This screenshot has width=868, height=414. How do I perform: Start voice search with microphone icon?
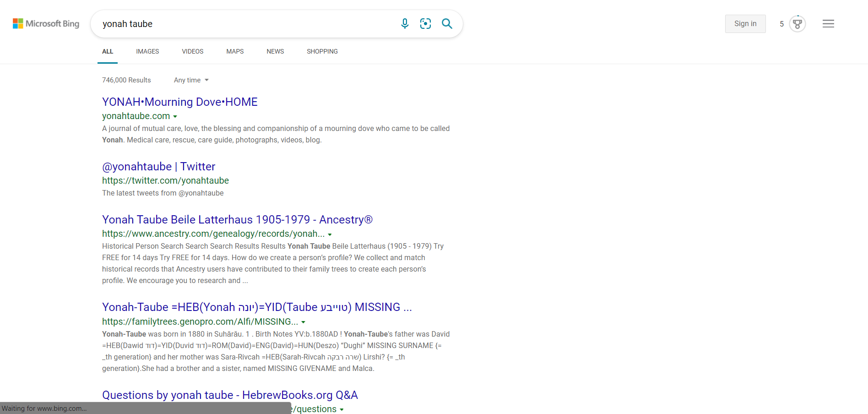[405, 24]
